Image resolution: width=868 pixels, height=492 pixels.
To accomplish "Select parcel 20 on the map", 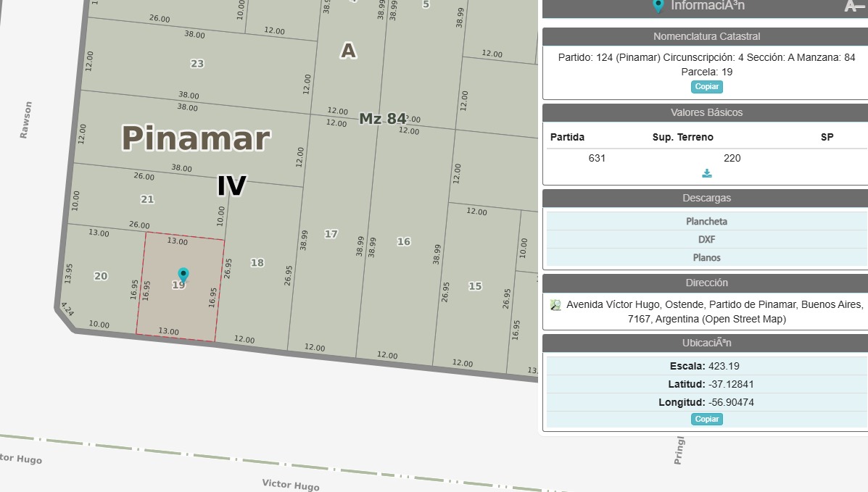I will [x=101, y=275].
